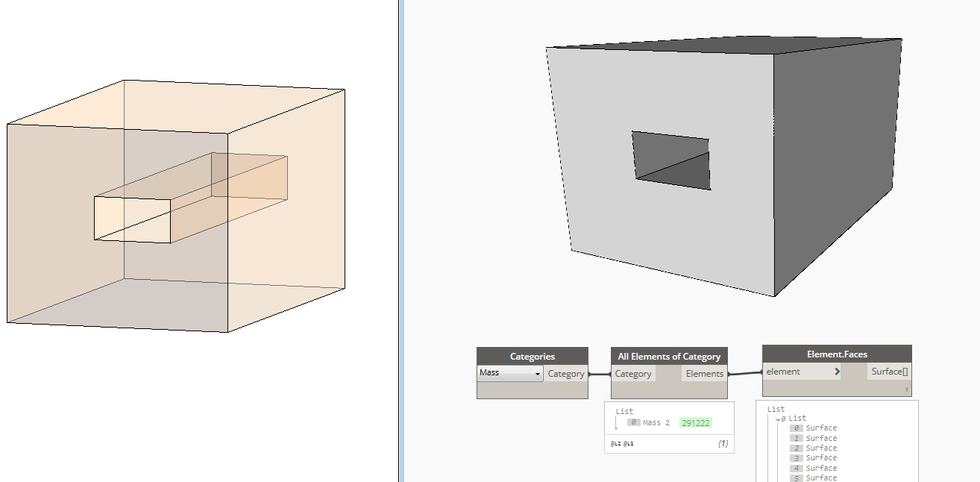Click the @L2 list level label
The height and width of the screenshot is (482, 980).
615,444
